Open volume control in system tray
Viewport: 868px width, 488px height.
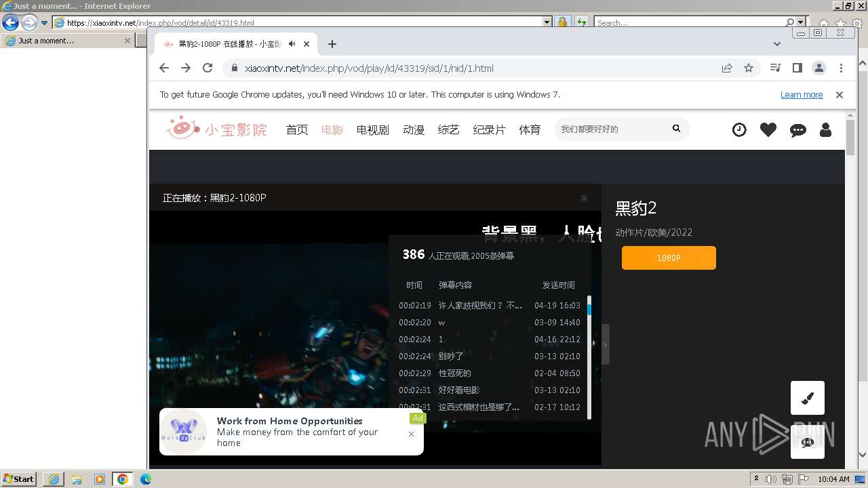pos(771,479)
